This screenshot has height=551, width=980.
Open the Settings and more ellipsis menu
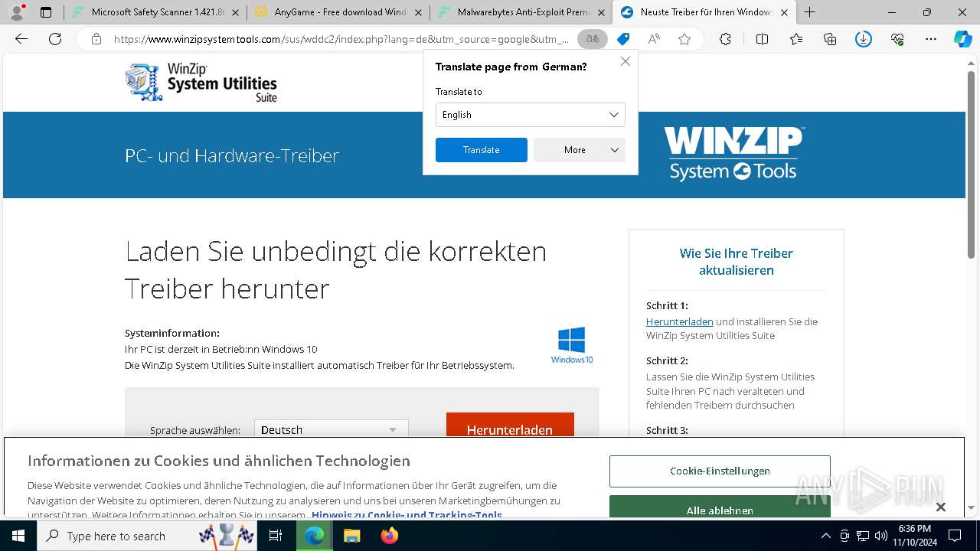click(931, 39)
